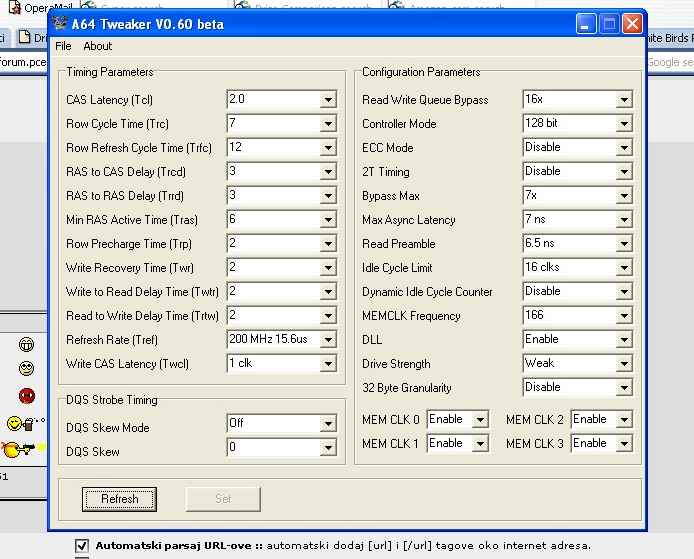The image size is (694, 559).
Task: Click the wide-eyed smiley emoticon
Action: [x=26, y=369]
